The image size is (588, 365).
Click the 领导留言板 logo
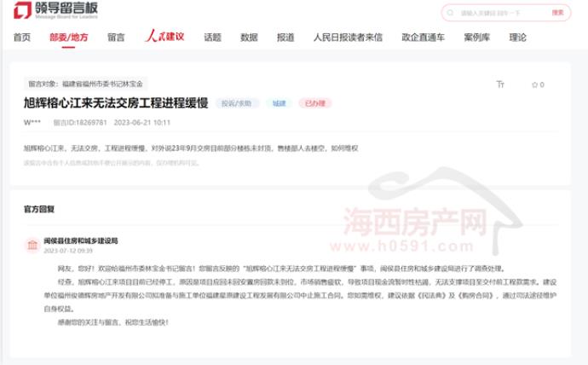55,9
